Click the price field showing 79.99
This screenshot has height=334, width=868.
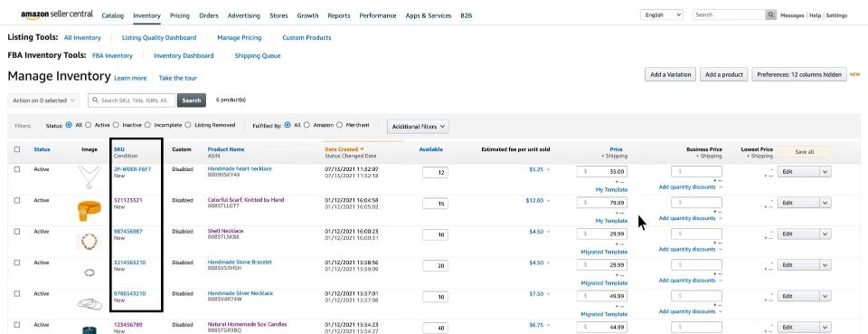coord(602,203)
